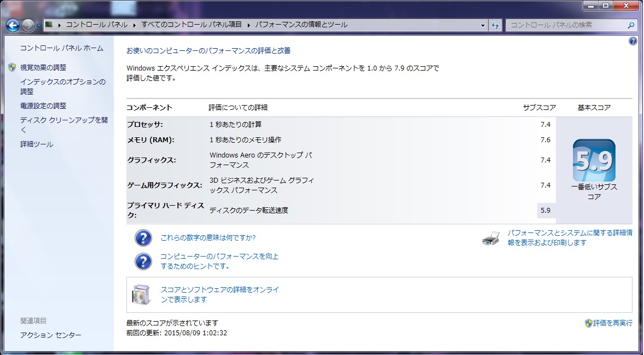The image size is (644, 355).
Task: Open パフォーマンスとシステムに関する詳細情報 print link
Action: point(570,237)
